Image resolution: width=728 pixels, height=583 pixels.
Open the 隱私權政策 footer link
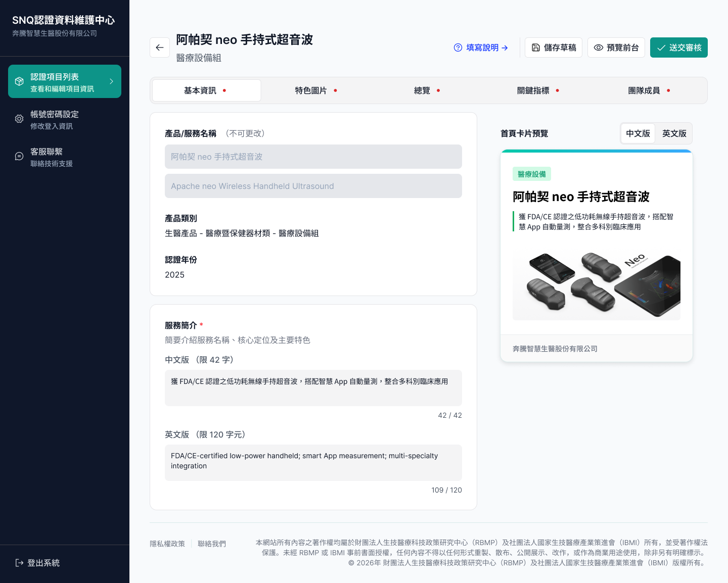pyautogui.click(x=167, y=544)
